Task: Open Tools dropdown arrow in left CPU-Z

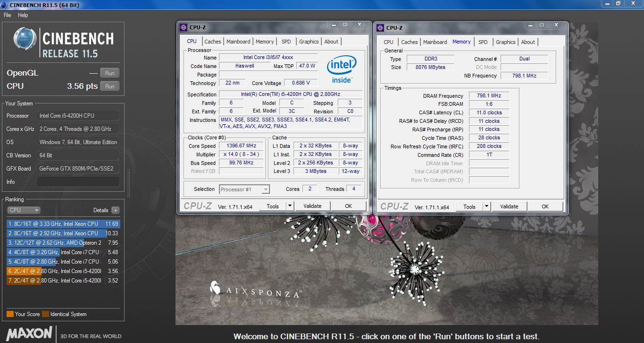Action: [290, 206]
